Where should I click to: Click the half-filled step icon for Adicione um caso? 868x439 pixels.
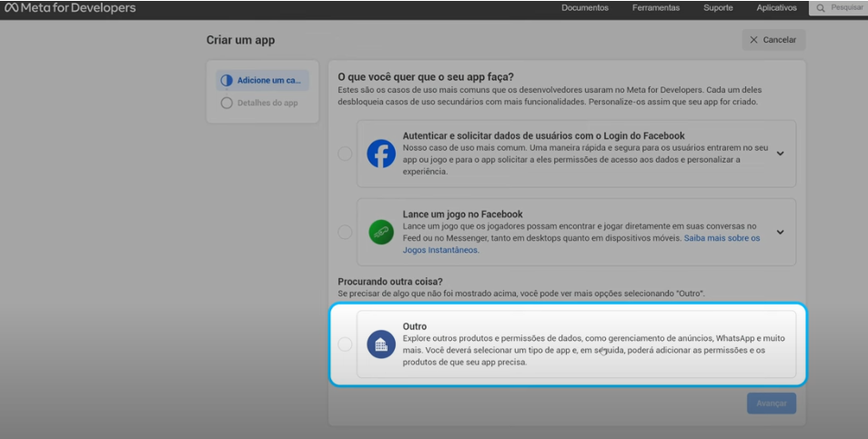click(227, 80)
